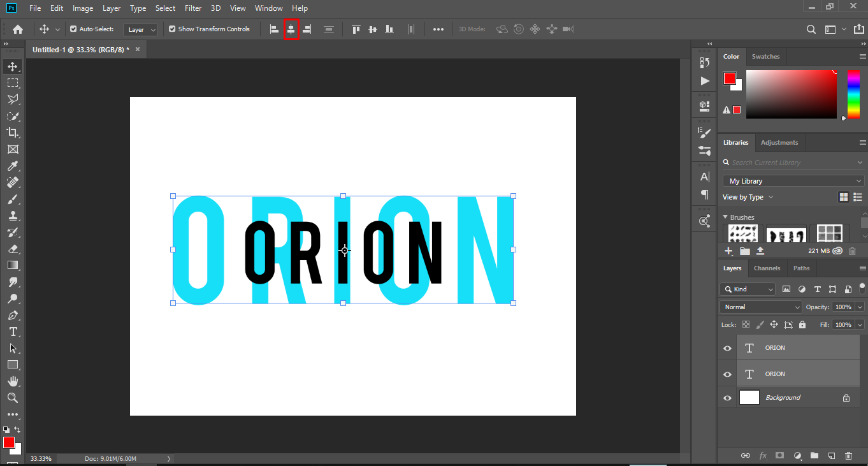
Task: Open the Character panel icon
Action: tap(704, 177)
